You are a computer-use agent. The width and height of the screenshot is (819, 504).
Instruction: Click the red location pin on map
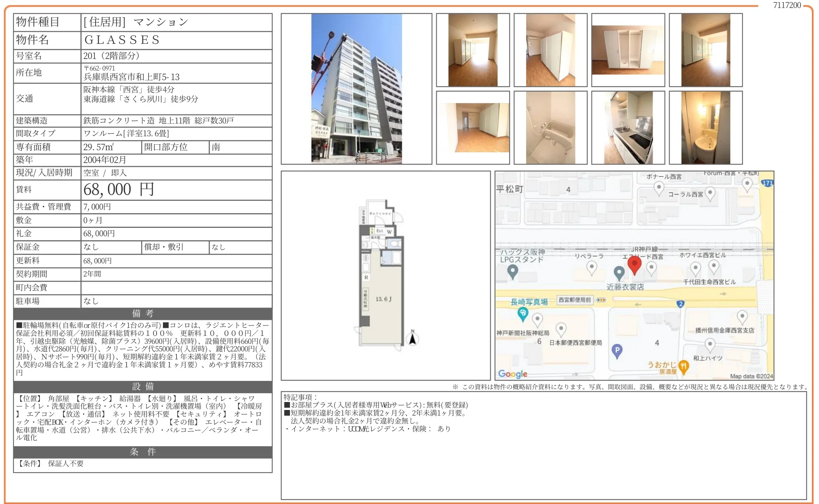634,265
